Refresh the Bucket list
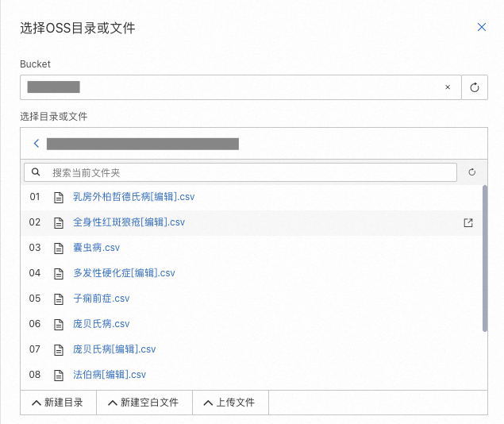Image resolution: width=504 pixels, height=424 pixels. click(475, 87)
